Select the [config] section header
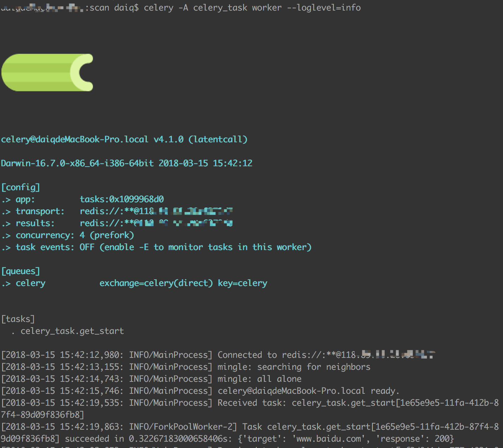Image resolution: width=503 pixels, height=448 pixels. click(x=20, y=187)
